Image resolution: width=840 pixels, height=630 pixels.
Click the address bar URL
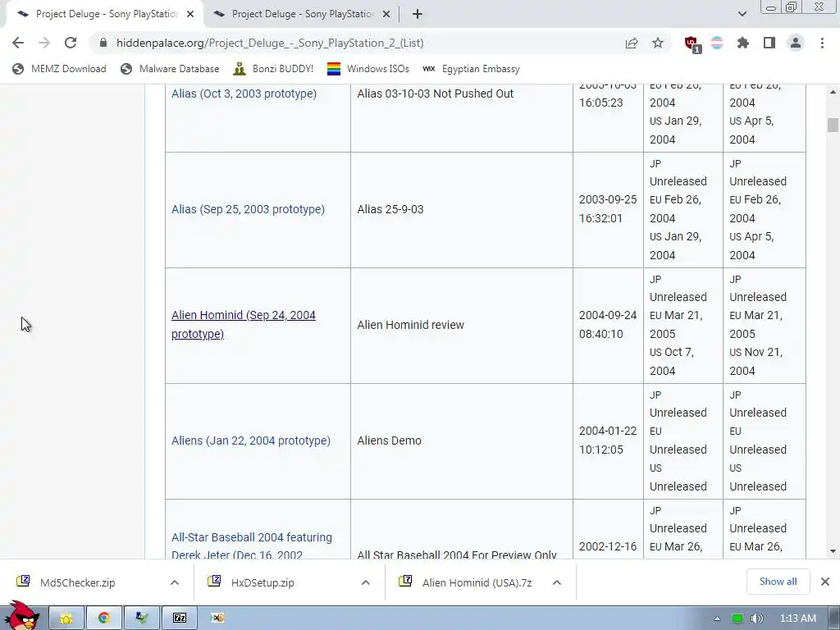(x=270, y=43)
